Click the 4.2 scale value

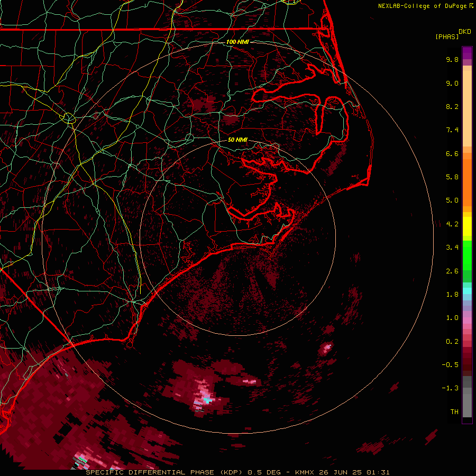pyautogui.click(x=452, y=224)
